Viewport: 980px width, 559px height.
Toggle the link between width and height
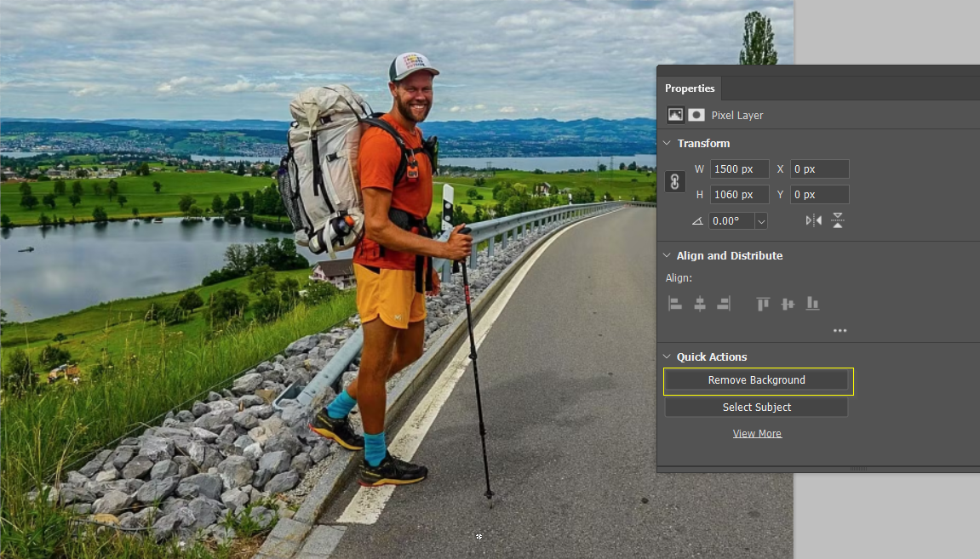click(x=675, y=181)
